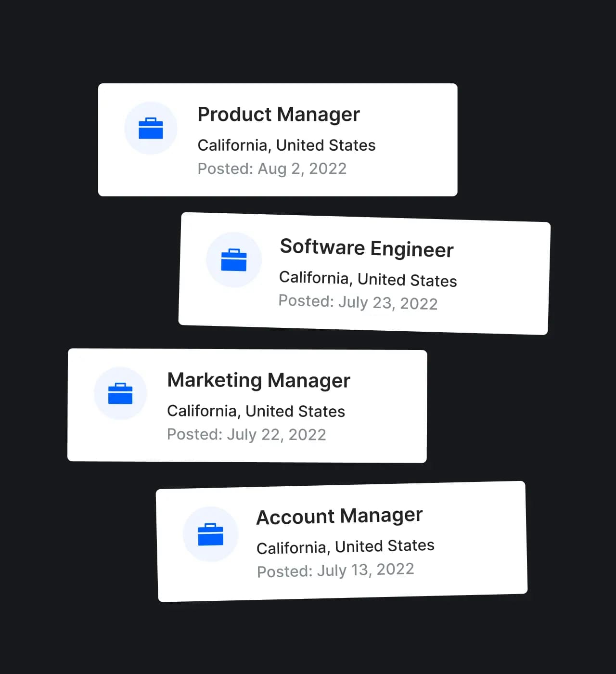Click the 'Posted: July 13, 2022' date
This screenshot has width=616, height=674.
tap(335, 570)
